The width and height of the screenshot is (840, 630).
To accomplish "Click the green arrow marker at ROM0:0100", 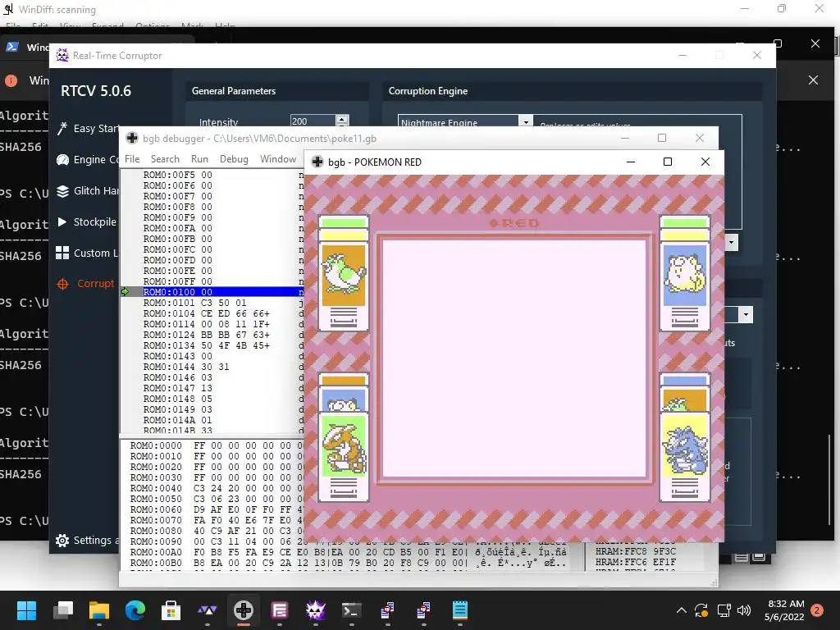I will coord(125,292).
